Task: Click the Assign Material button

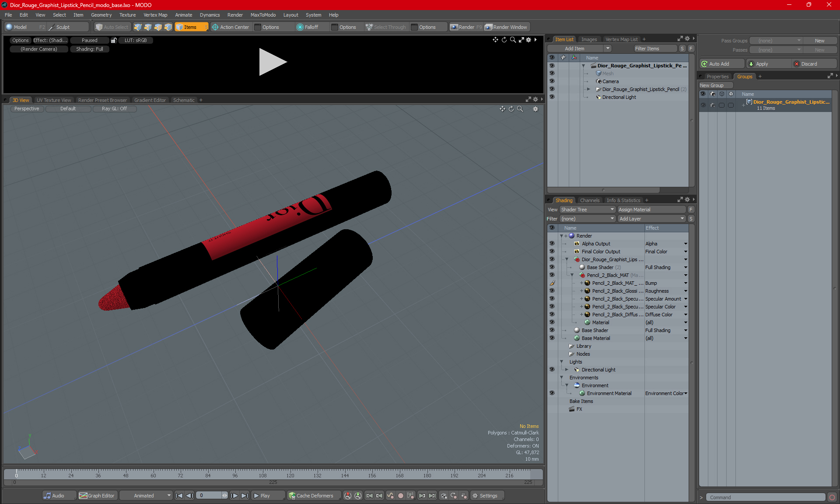Action: tap(651, 210)
